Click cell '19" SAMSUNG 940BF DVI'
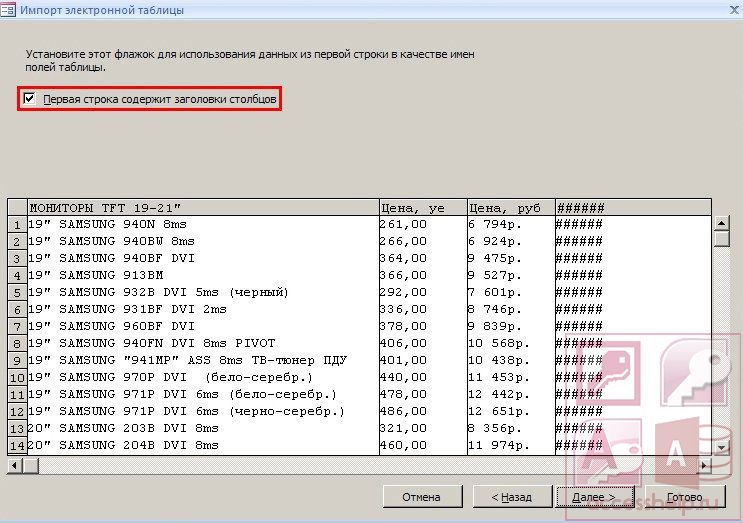 [x=203, y=259]
